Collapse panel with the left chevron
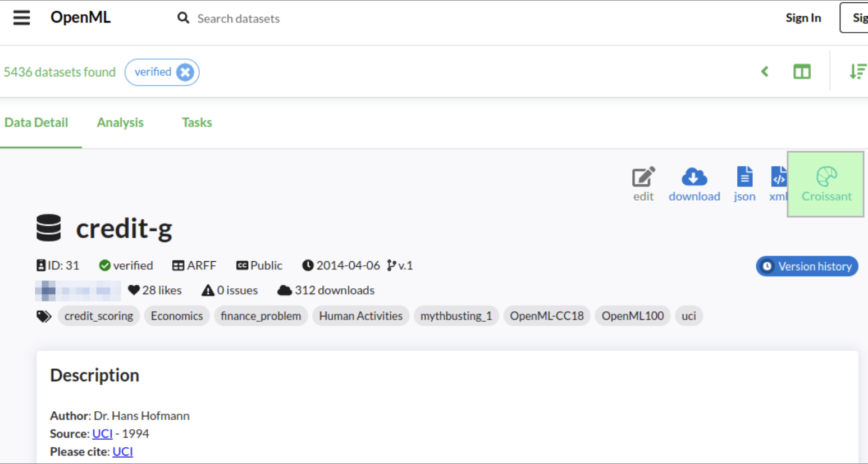This screenshot has height=464, width=868. [x=765, y=72]
